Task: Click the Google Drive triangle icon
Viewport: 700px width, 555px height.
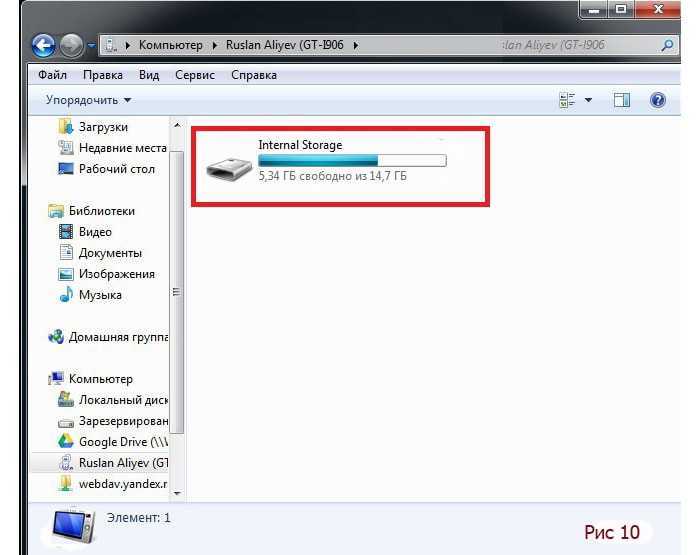Action: pyautogui.click(x=66, y=441)
